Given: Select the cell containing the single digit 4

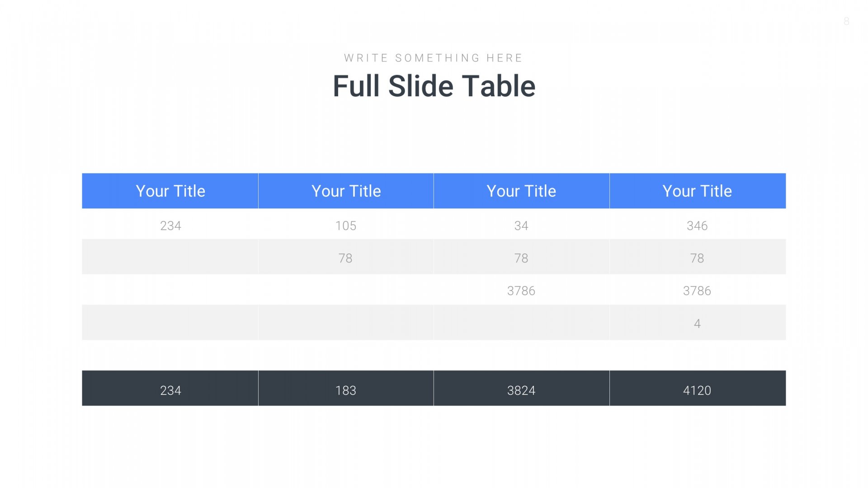Looking at the screenshot, I should click(697, 324).
